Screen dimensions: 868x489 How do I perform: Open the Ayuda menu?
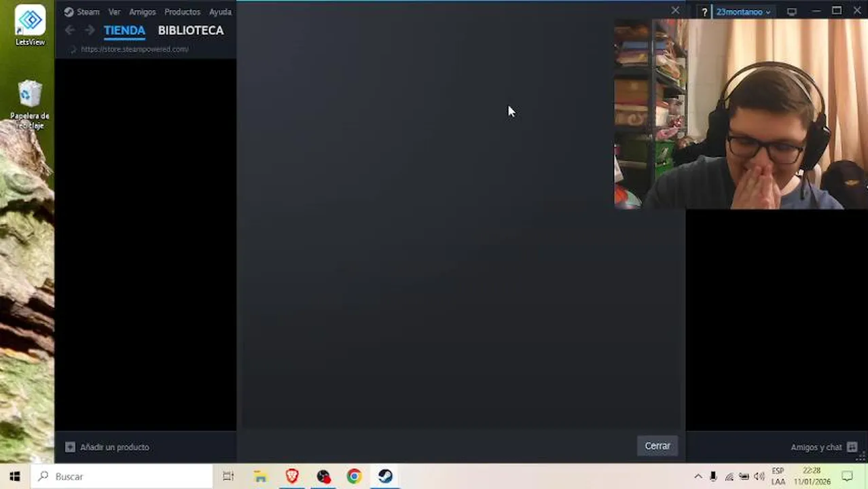[220, 12]
